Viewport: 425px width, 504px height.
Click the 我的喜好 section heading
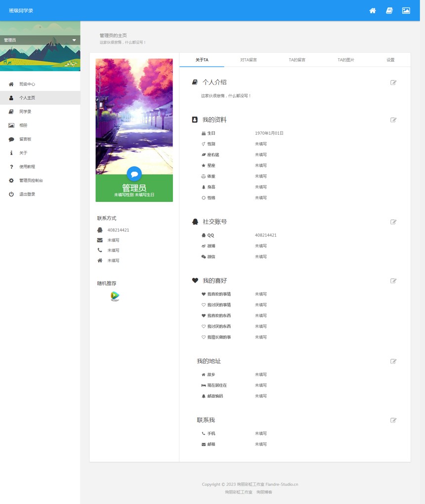pyautogui.click(x=214, y=280)
